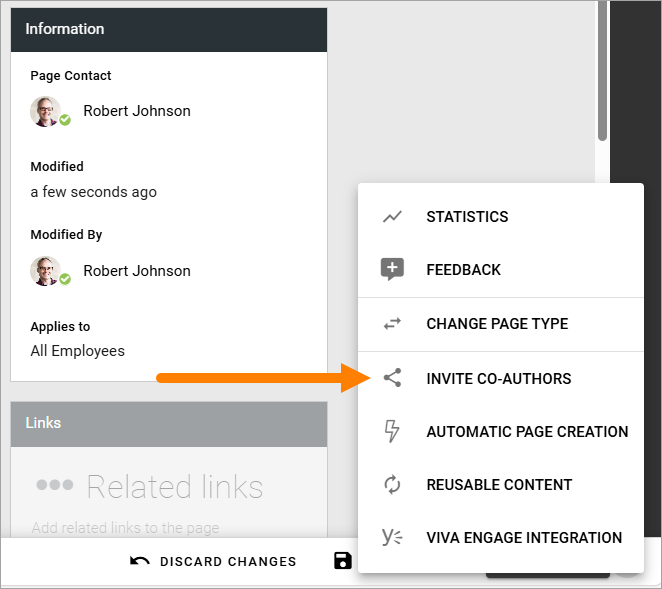The image size is (662, 589).
Task: Click Robert Johnson name under Modified By
Action: [x=137, y=271]
